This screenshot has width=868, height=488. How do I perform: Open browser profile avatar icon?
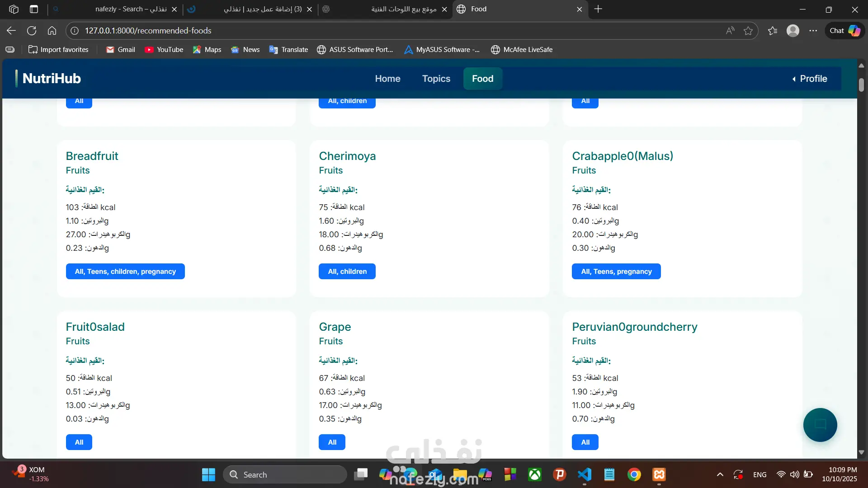pos(793,31)
